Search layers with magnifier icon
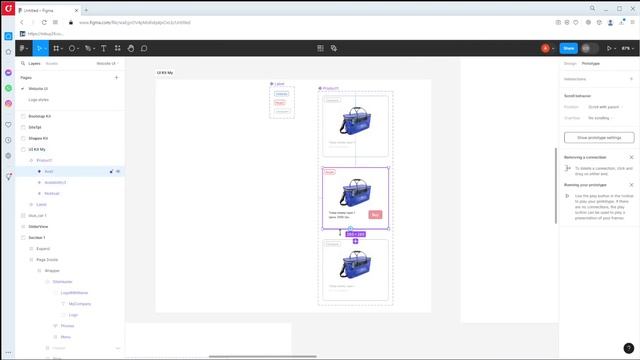Viewport: 640px width, 360px height. [23, 63]
